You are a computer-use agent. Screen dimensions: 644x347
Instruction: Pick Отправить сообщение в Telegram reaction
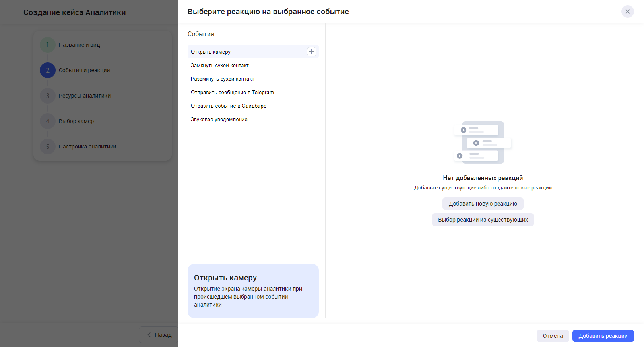pos(232,93)
